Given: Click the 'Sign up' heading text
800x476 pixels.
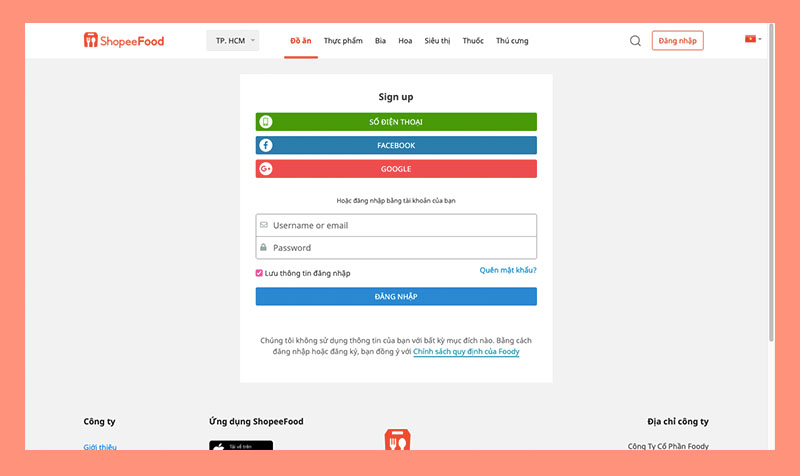Looking at the screenshot, I should coord(396,97).
